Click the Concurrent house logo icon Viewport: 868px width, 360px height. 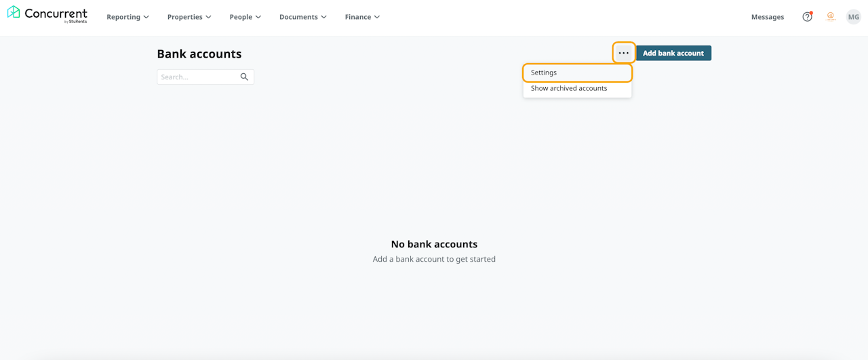pyautogui.click(x=14, y=12)
